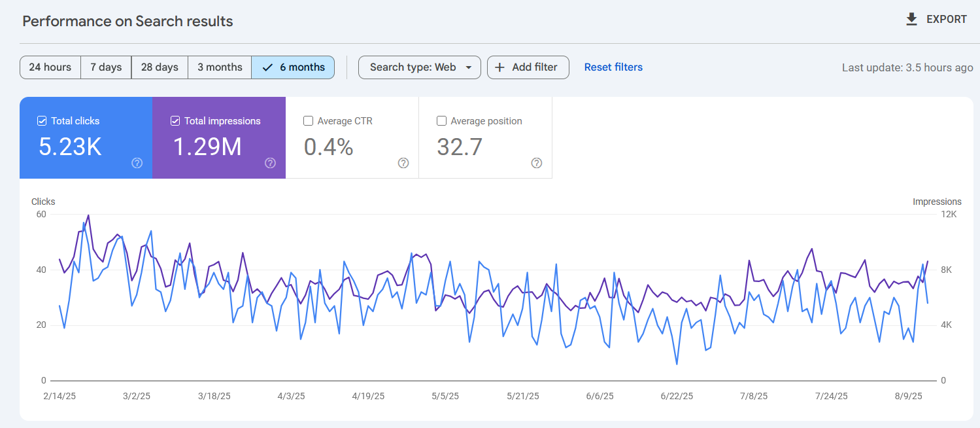Enable the Average CTR checkbox
This screenshot has width=980, height=428.
click(309, 121)
